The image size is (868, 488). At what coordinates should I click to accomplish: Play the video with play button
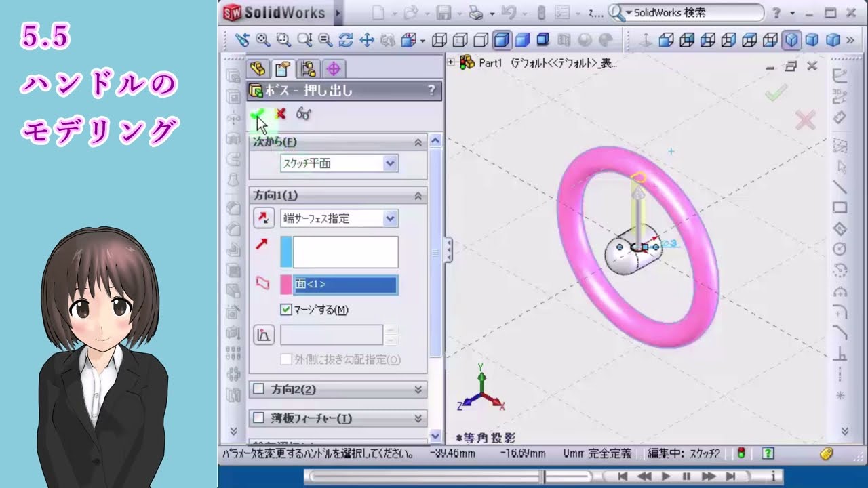(x=665, y=476)
